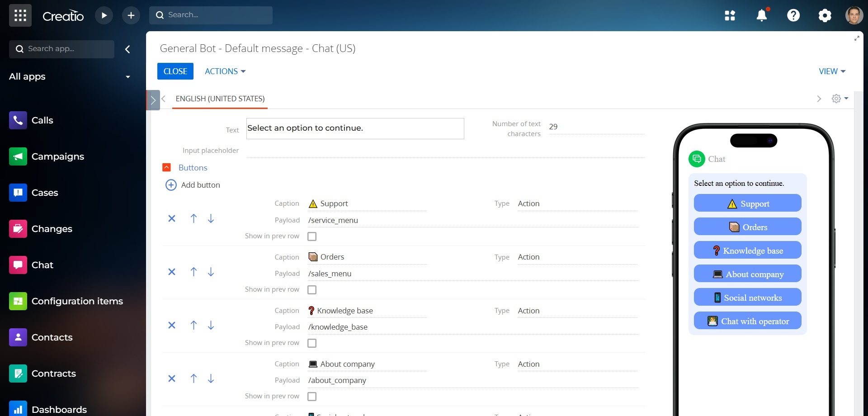
Task: Click the Support button in phone preview
Action: point(748,203)
